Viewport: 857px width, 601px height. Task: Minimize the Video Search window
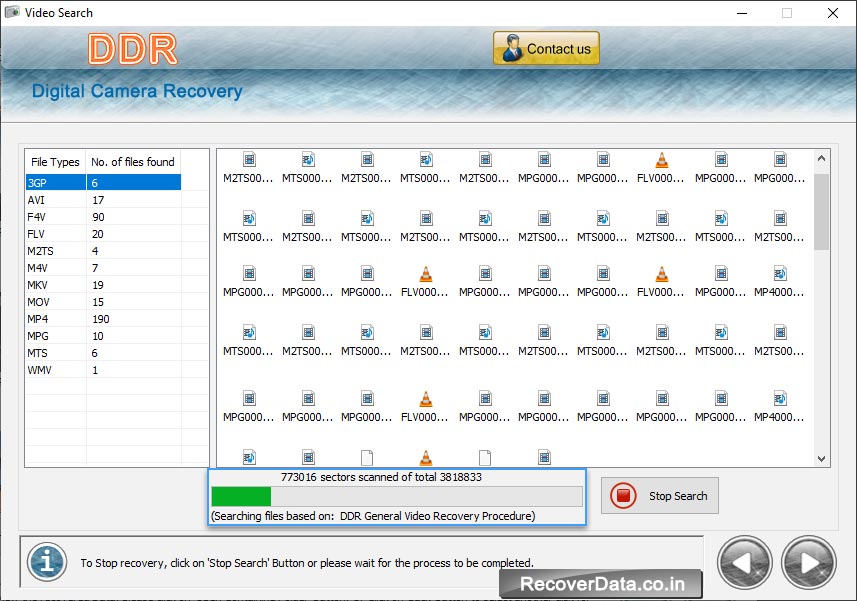click(x=742, y=13)
